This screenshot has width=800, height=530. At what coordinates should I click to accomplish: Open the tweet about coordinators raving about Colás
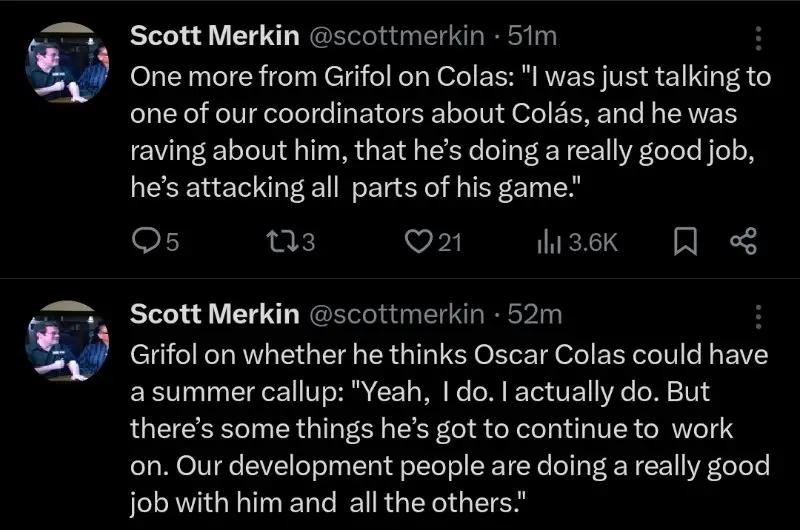pos(450,130)
